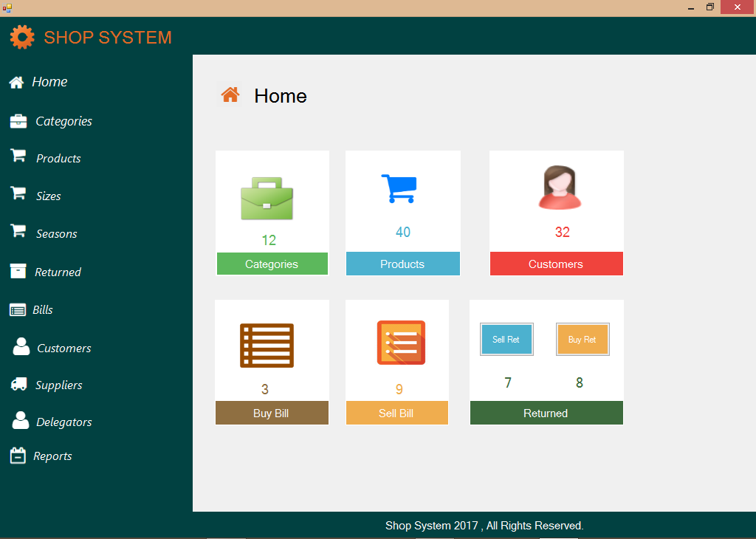Open Home from the sidebar
756x539 pixels.
click(x=49, y=82)
